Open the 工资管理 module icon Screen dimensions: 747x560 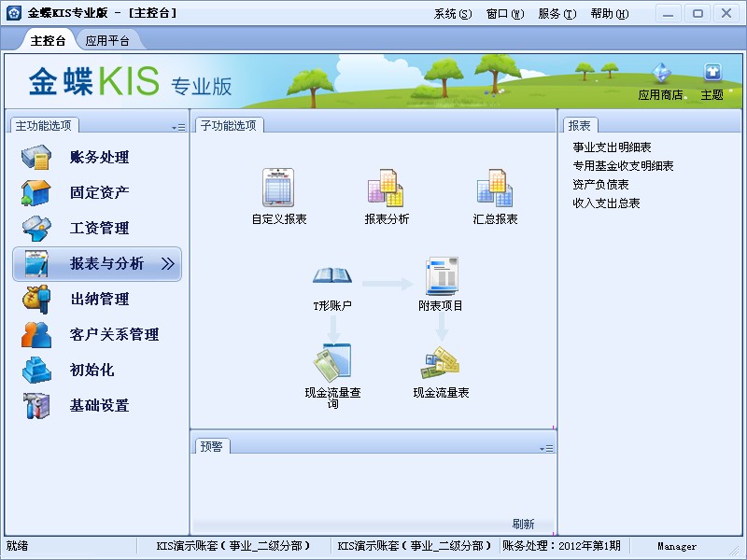point(36,228)
